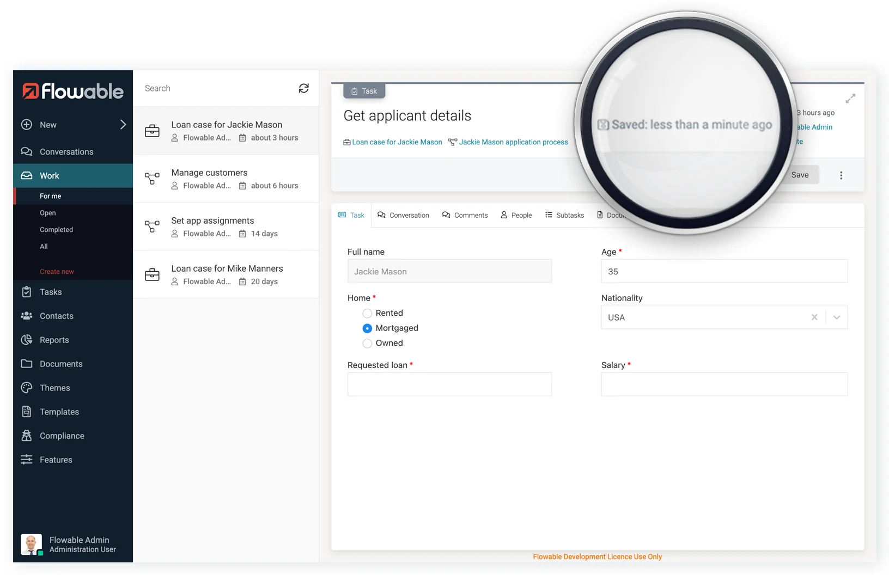Click the Task badge label
889x588 pixels.
point(364,91)
